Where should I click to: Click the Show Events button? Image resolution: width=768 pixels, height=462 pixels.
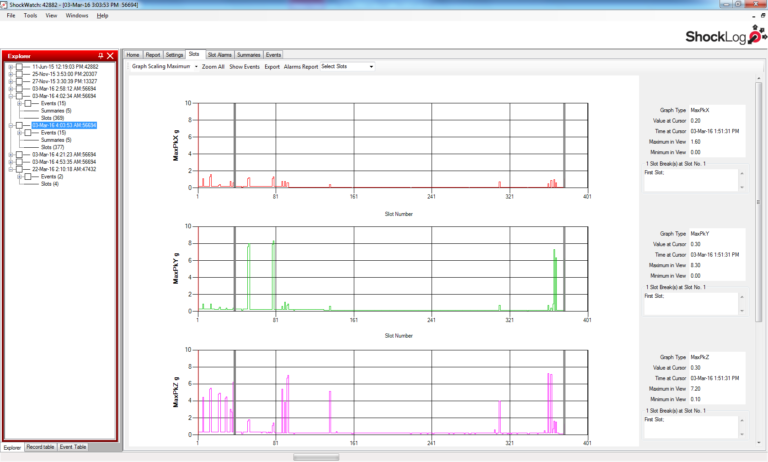tap(244, 67)
